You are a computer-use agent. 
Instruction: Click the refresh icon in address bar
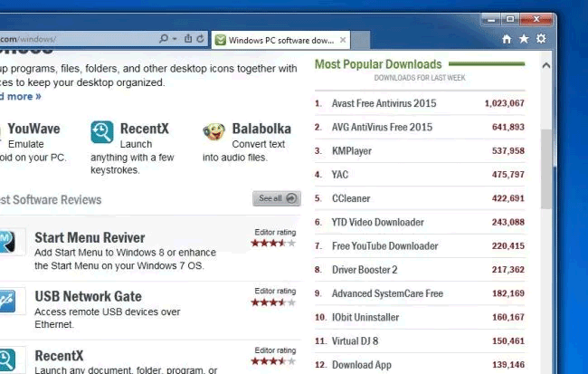pyautogui.click(x=200, y=38)
